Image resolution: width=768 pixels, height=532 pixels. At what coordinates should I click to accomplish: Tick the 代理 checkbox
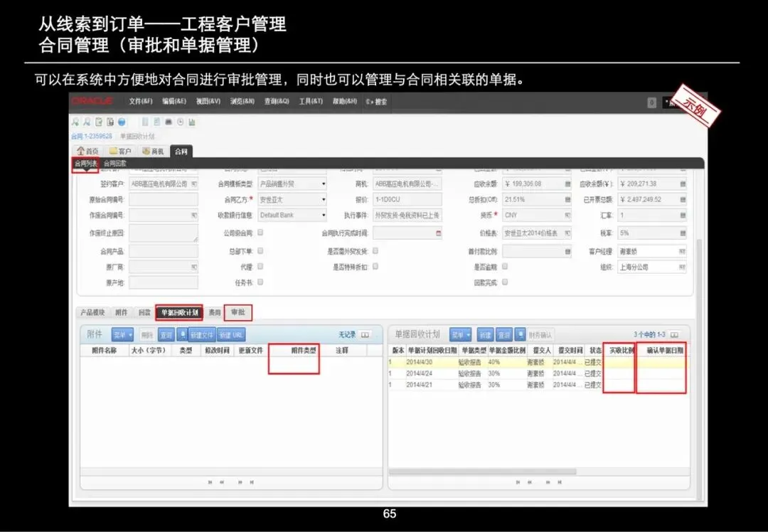(260, 266)
